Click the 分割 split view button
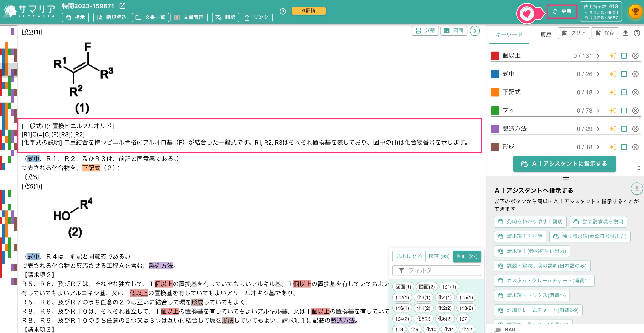Screen dimensions: 644x333 point(425,30)
